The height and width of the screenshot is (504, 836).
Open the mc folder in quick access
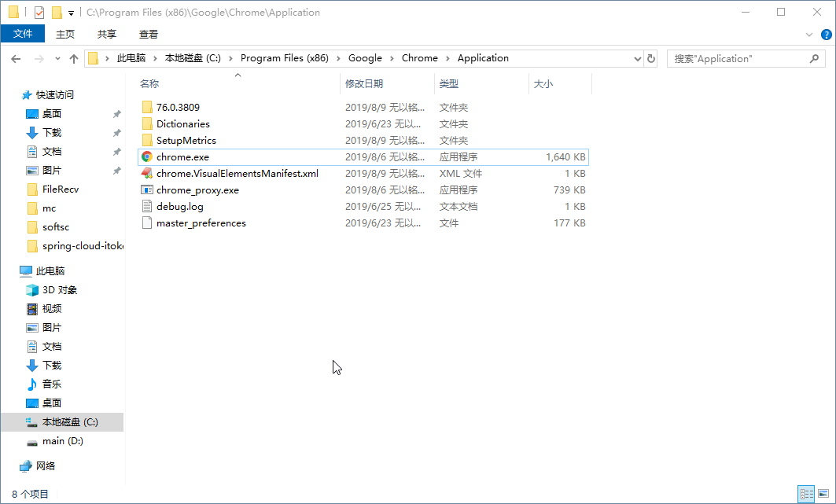pyautogui.click(x=41, y=208)
